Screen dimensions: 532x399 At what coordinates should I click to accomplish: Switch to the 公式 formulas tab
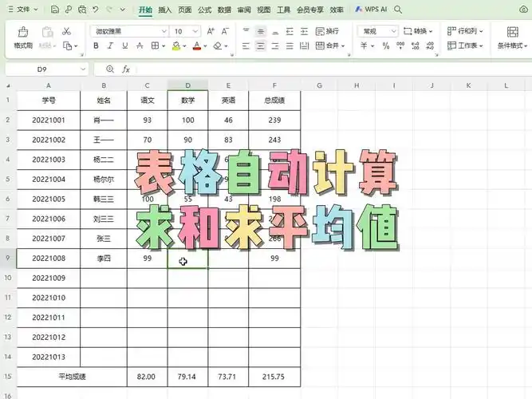205,10
